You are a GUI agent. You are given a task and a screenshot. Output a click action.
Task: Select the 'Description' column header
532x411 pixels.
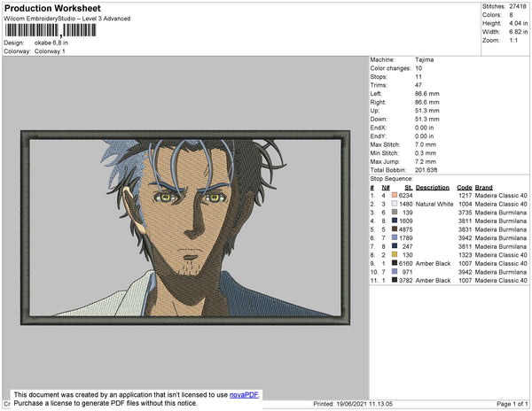coord(433,188)
